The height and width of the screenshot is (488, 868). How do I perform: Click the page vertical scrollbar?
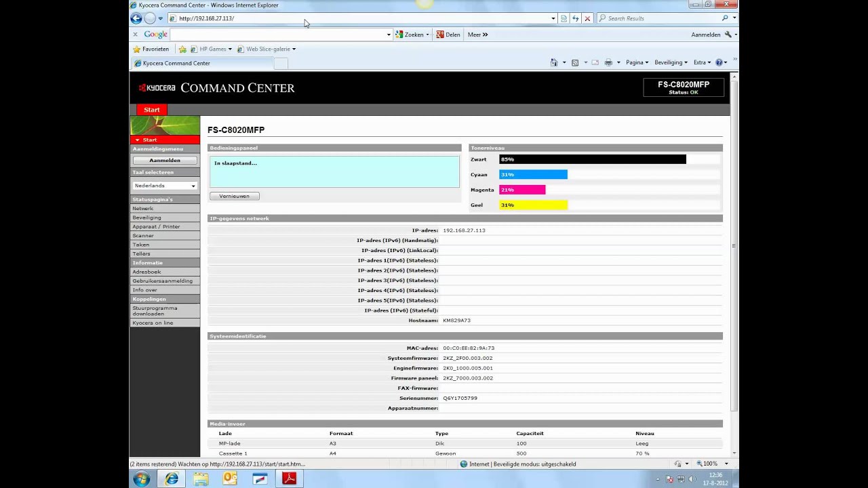click(734, 246)
